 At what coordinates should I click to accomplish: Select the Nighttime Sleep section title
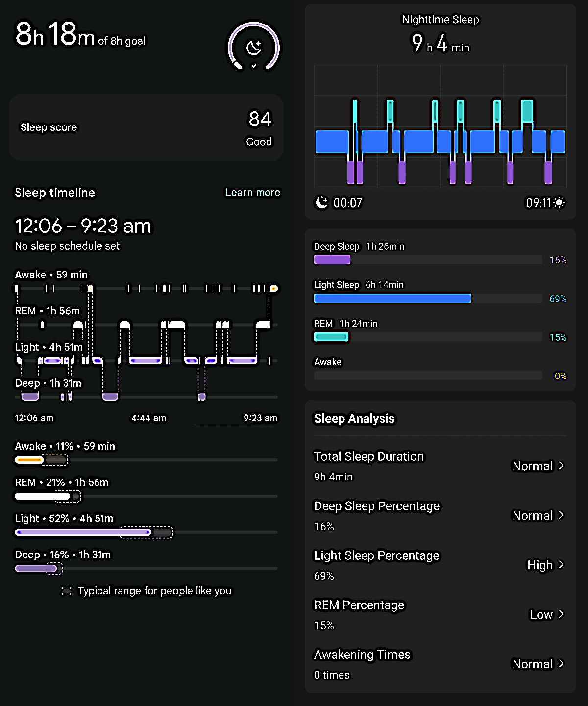(x=440, y=20)
